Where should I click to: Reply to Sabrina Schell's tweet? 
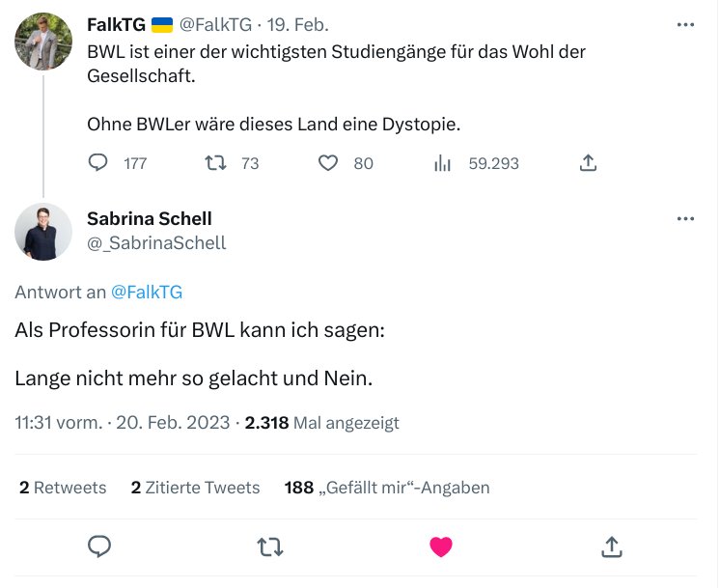(100, 547)
